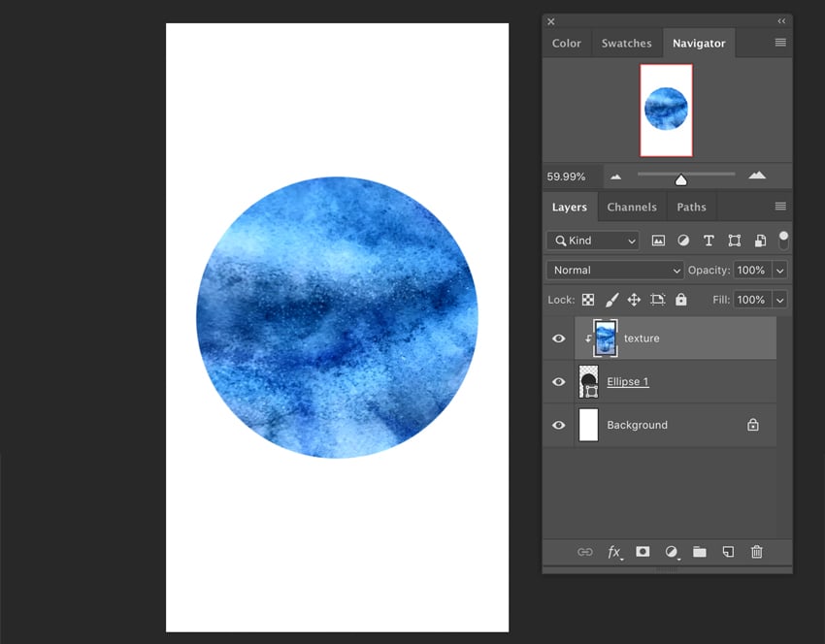Switch to the Channels tab
The width and height of the screenshot is (825, 644).
point(632,207)
